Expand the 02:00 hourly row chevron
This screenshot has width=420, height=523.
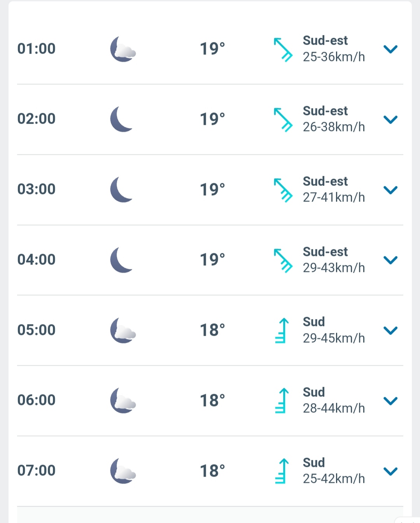tap(390, 119)
